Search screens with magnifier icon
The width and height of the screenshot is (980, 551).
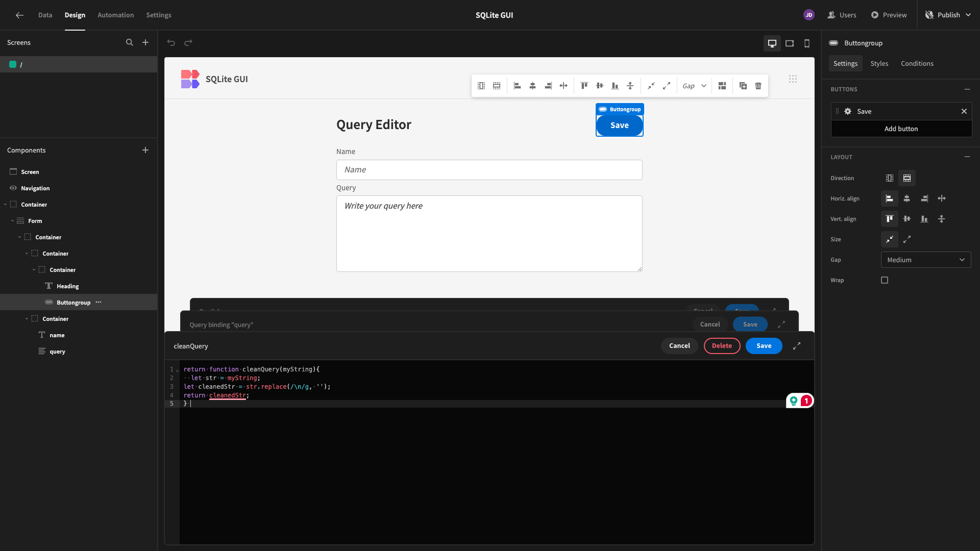tap(130, 43)
